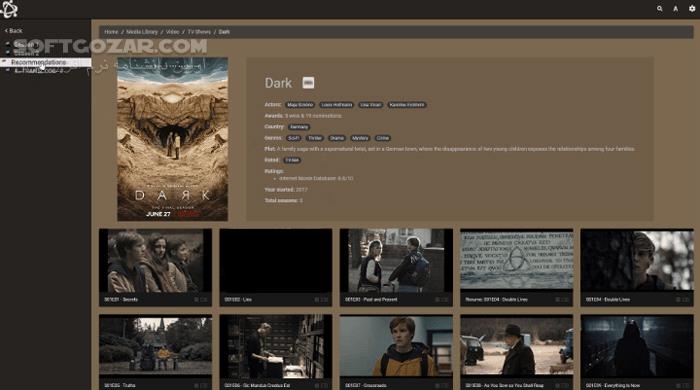This screenshot has width=700, height=390.
Task: Click the Awards wins and nominations text
Action: 304,116
